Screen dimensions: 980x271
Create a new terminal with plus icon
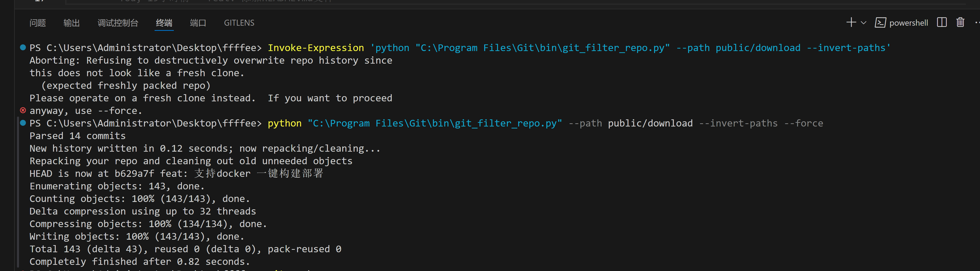(851, 22)
